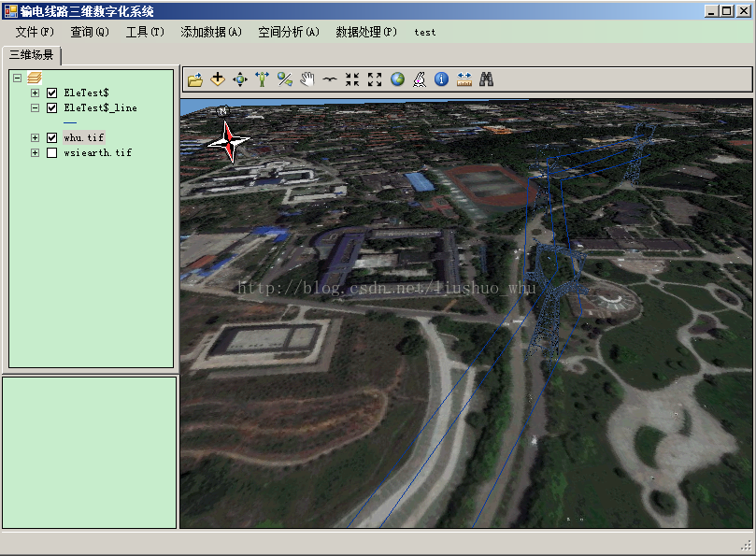Select the bird fly tool

click(330, 79)
